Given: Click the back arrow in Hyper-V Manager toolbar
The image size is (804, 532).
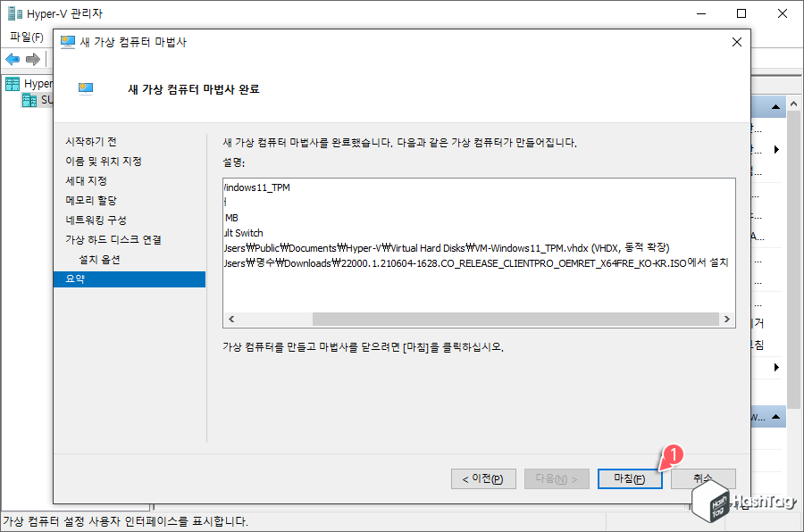Looking at the screenshot, I should click(13, 60).
